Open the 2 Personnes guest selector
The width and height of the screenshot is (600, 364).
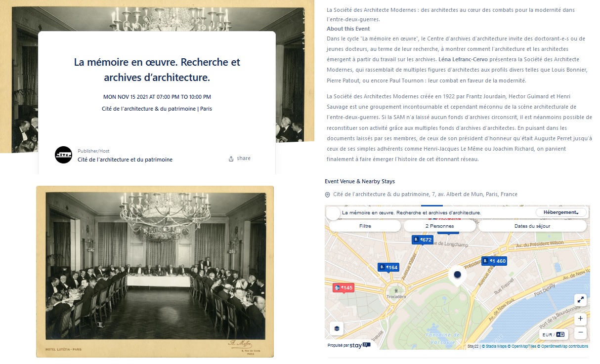pos(440,226)
